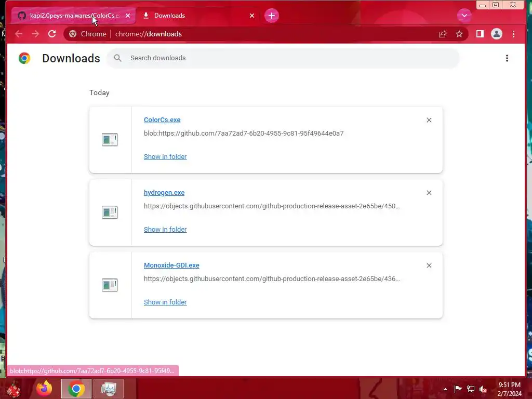Image resolution: width=532 pixels, height=399 pixels.
Task: Click the Today date heading
Action: click(99, 92)
